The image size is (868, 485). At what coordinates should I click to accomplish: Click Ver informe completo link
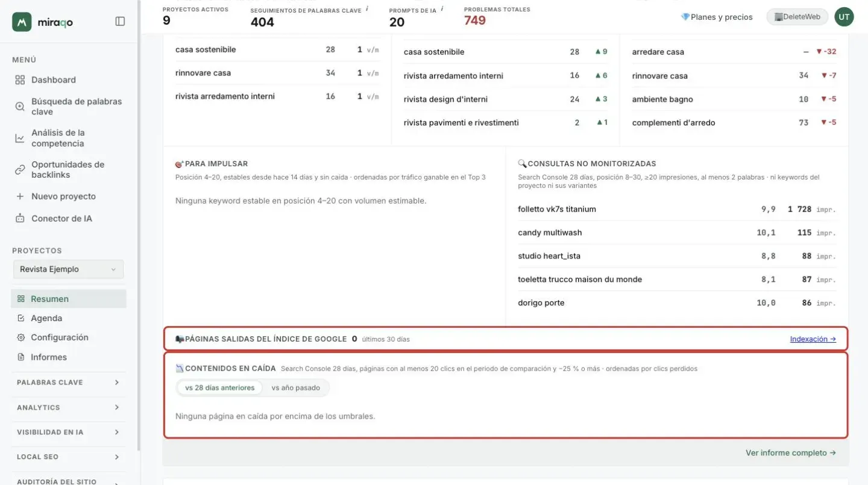tap(791, 453)
